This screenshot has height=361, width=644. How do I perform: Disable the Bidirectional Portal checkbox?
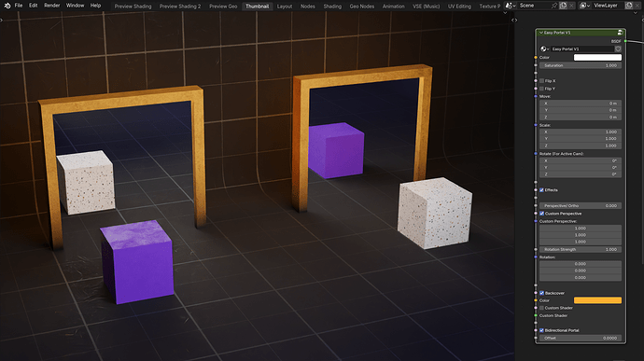point(541,330)
